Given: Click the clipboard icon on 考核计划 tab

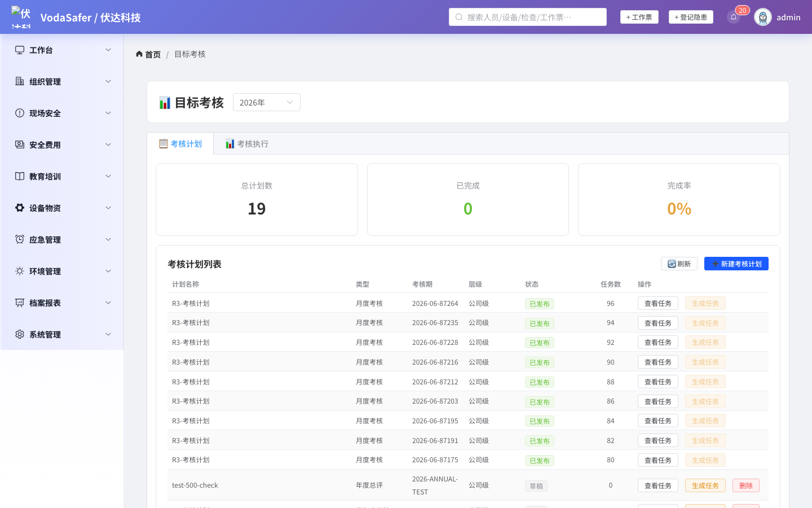Looking at the screenshot, I should [x=164, y=143].
